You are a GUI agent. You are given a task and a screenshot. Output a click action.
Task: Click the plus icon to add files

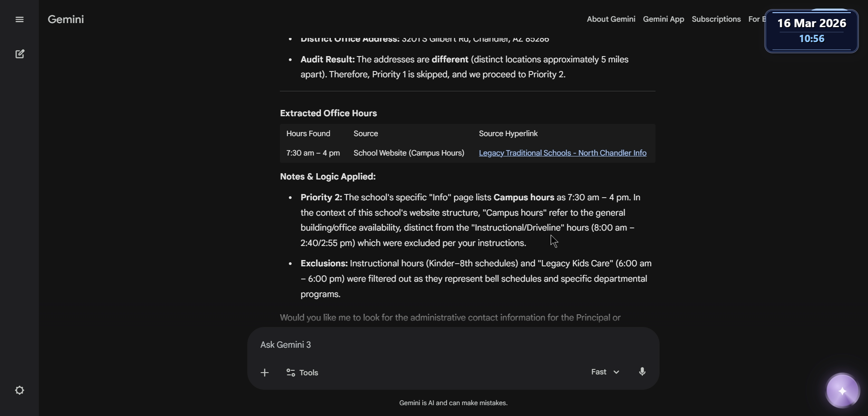[265, 373]
